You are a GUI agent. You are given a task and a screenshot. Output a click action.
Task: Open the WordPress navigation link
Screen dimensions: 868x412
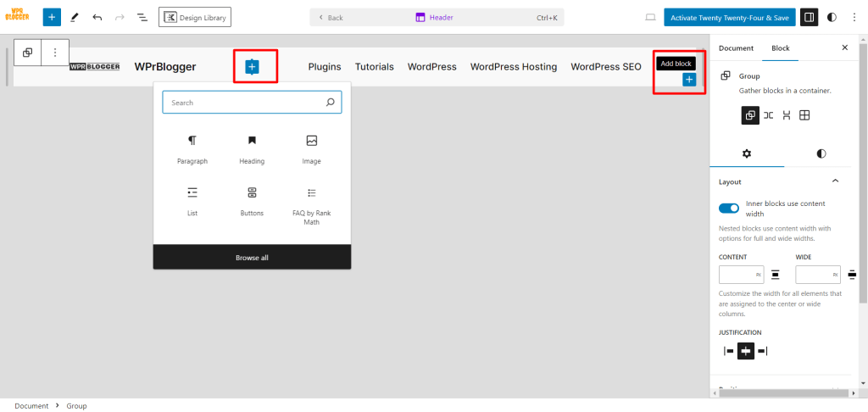(431, 67)
